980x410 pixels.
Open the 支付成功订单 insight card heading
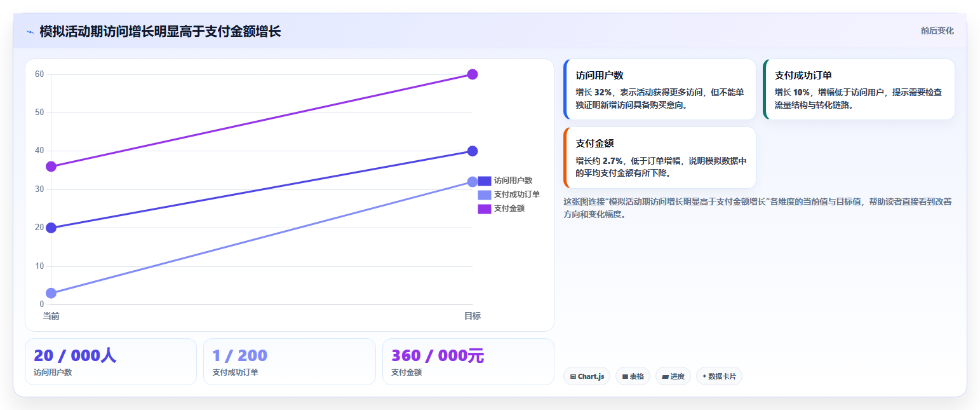(x=803, y=75)
